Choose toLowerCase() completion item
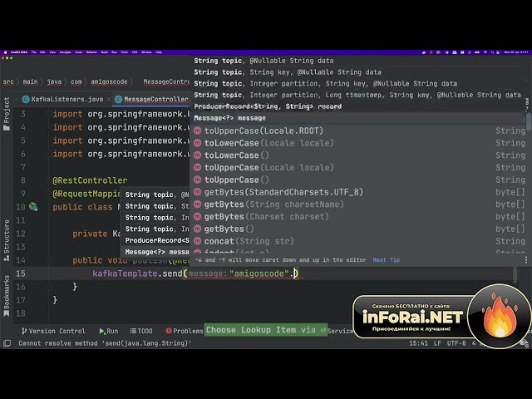532x399 pixels. (x=359, y=155)
